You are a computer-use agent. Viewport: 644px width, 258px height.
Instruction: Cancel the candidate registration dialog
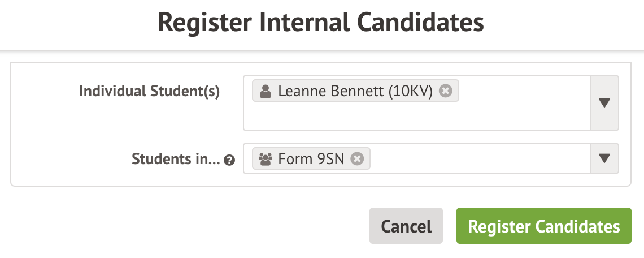(406, 226)
